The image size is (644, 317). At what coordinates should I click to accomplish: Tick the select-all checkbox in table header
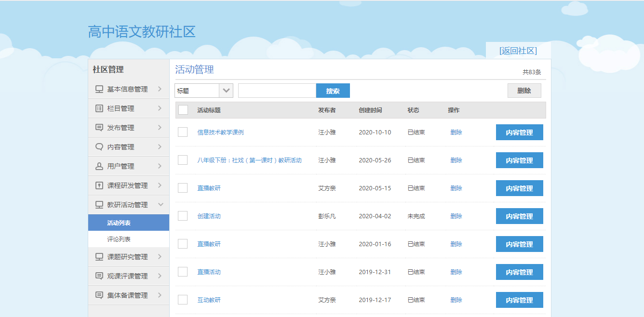point(183,110)
